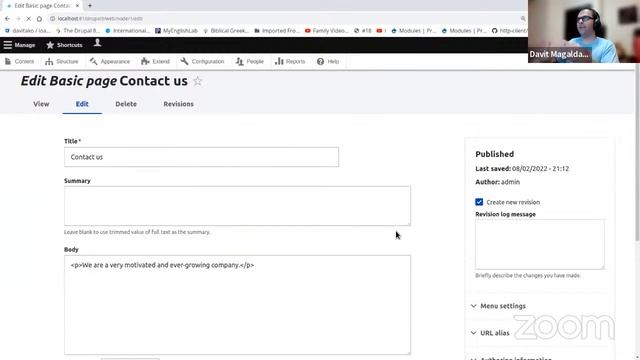Click the browser back arrow

click(7, 18)
